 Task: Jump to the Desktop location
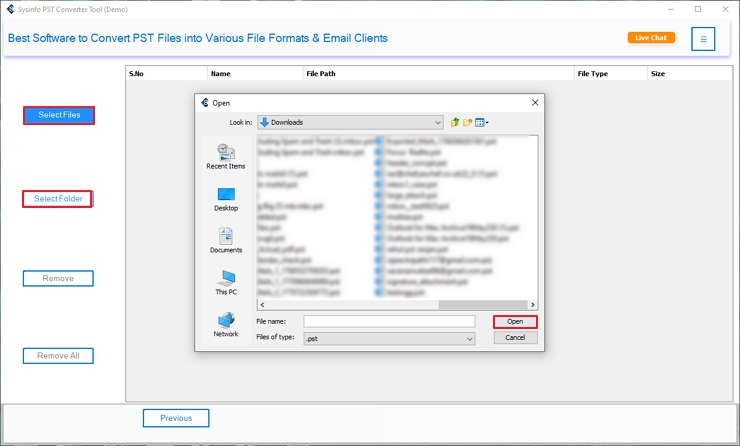(226, 199)
